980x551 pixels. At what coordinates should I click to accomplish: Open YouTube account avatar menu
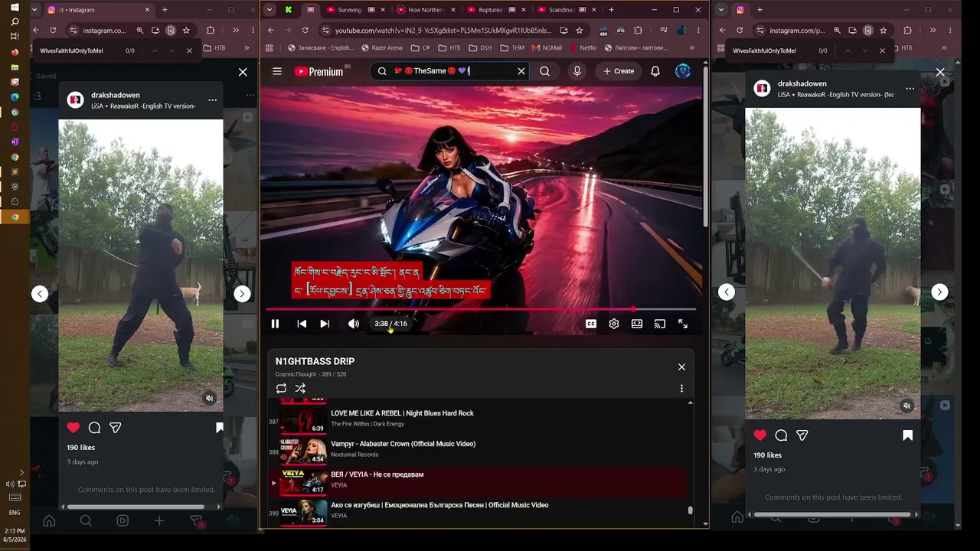coord(683,71)
